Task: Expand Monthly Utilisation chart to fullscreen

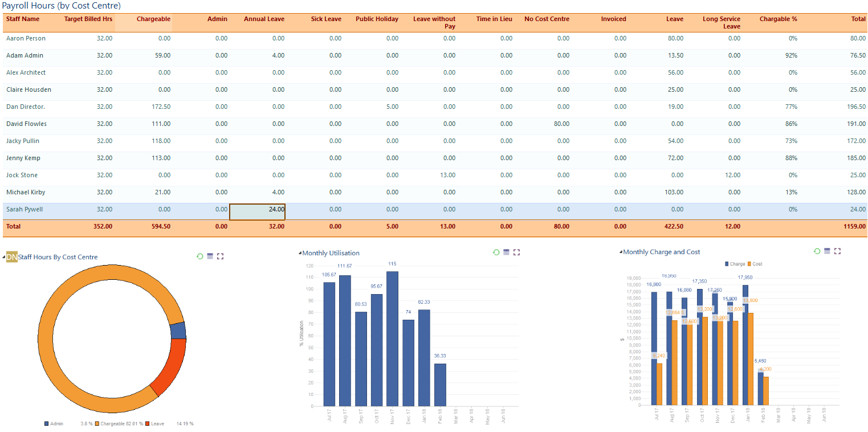Action: [516, 252]
